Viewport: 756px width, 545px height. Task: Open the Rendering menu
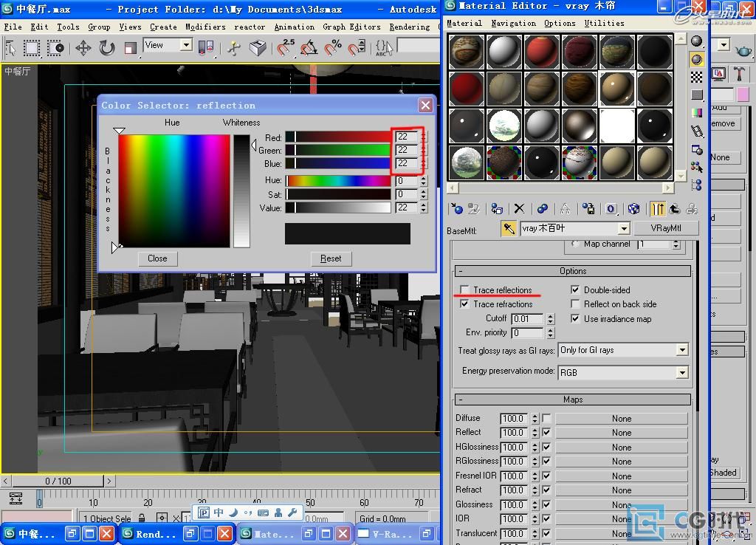coord(409,27)
